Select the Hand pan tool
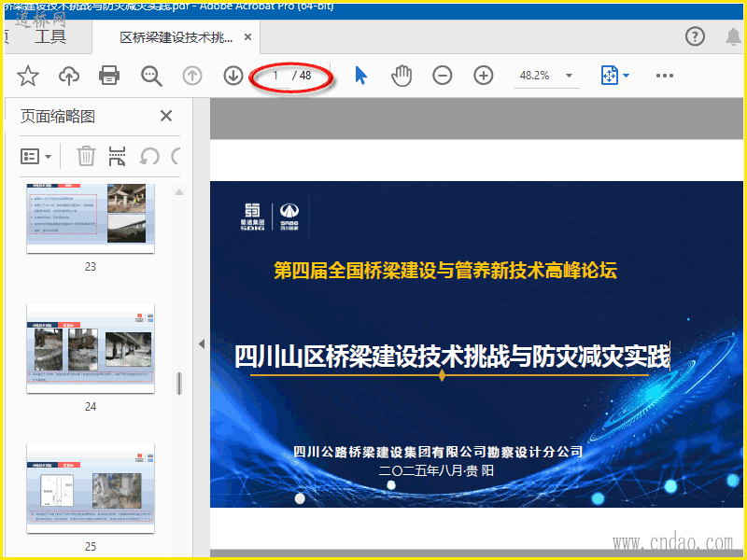 tap(402, 76)
